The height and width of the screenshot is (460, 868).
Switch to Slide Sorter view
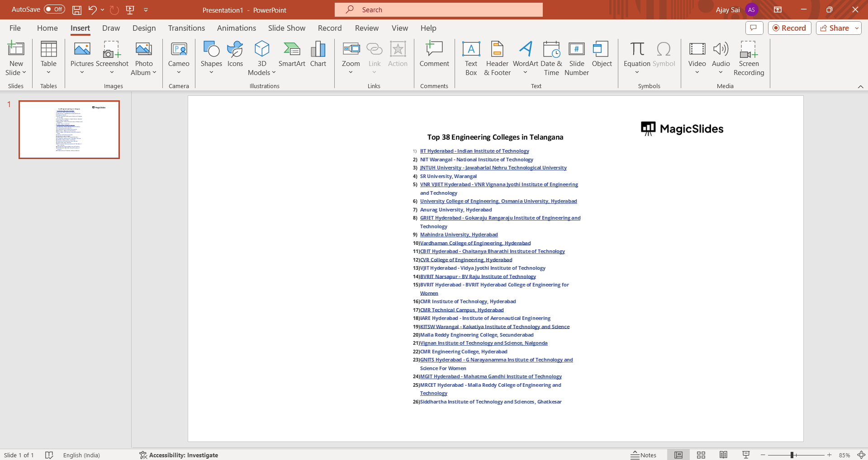(x=701, y=455)
